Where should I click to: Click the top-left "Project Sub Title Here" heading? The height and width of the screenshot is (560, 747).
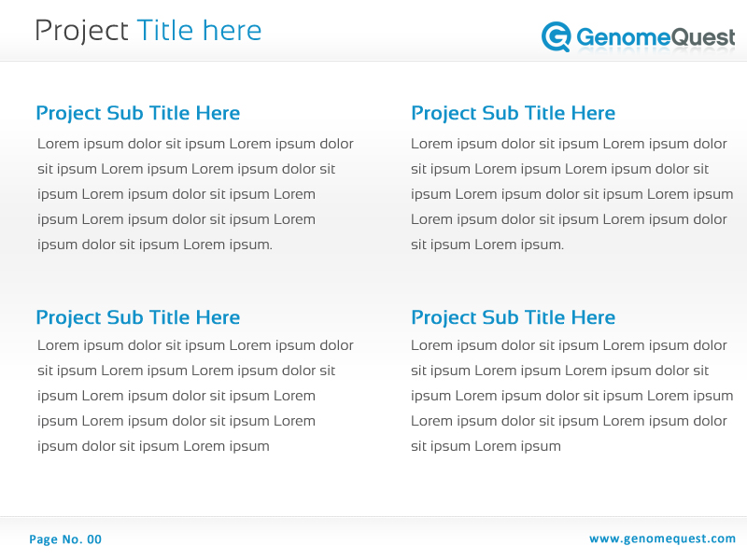[137, 113]
